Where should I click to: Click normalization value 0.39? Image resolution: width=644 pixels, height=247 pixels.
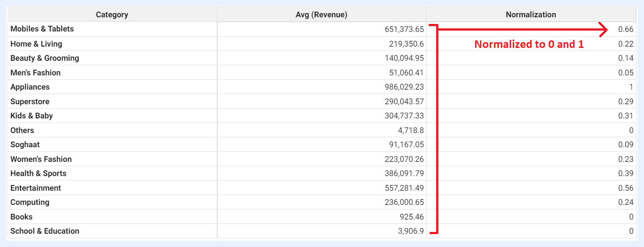[626, 174]
